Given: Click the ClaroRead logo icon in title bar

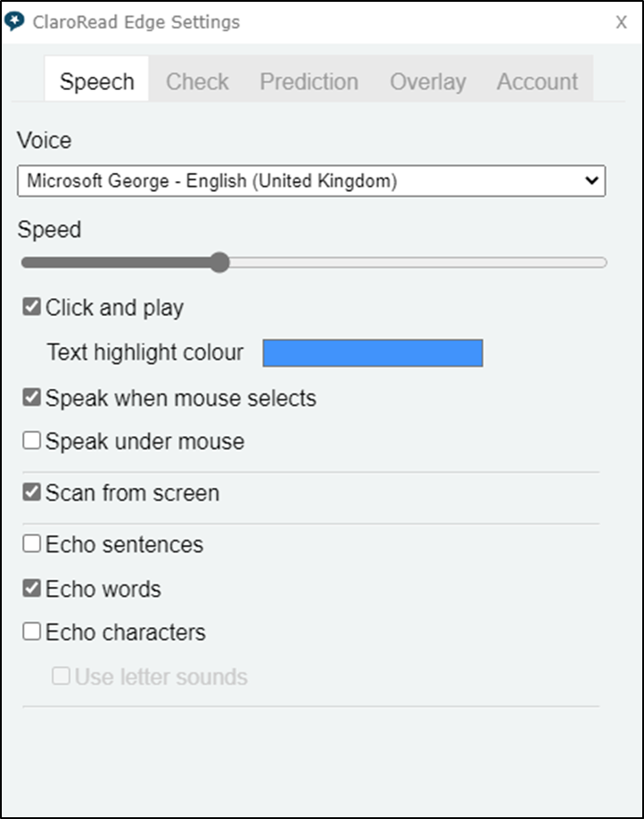Looking at the screenshot, I should tap(14, 21).
